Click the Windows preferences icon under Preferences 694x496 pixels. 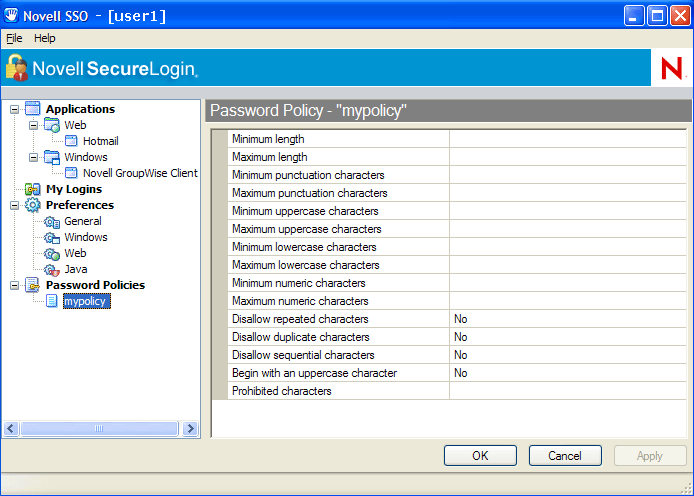point(52,238)
